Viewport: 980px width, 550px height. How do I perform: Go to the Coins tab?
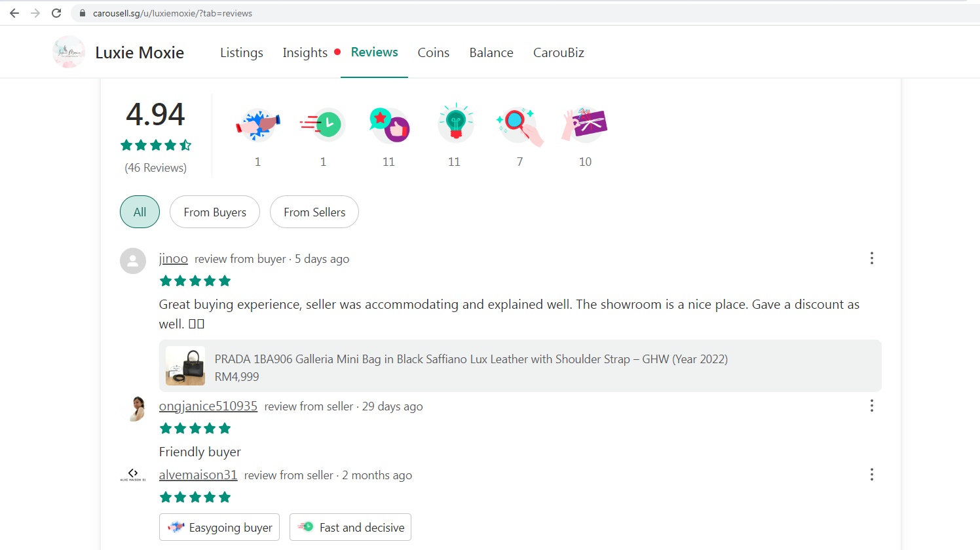click(434, 52)
